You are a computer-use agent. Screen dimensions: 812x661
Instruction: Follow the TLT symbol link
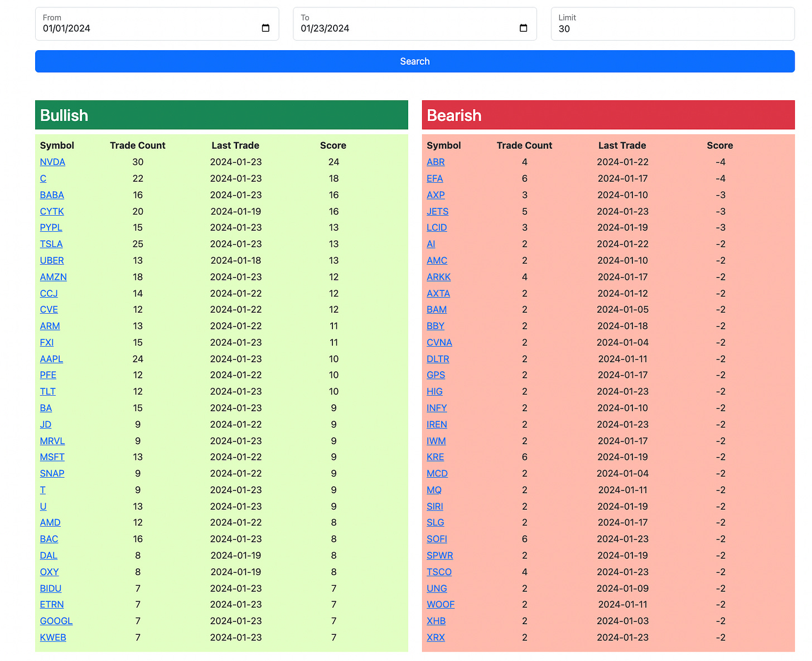point(48,392)
